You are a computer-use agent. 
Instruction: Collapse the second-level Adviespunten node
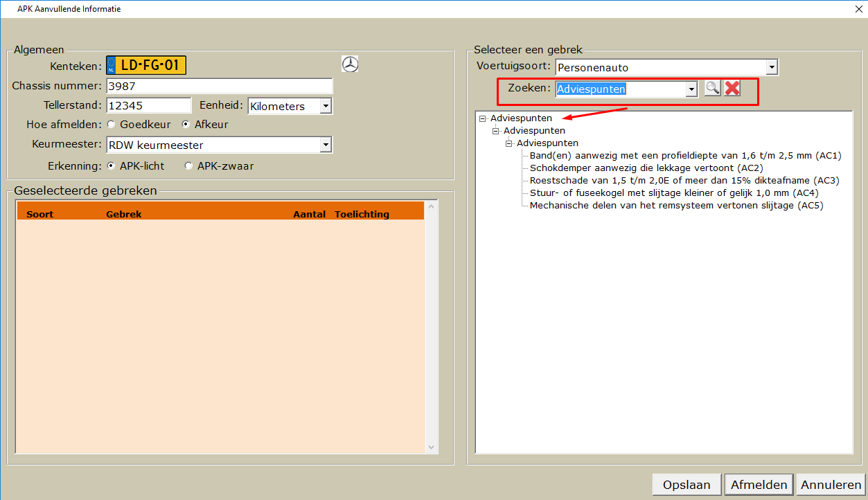click(x=496, y=131)
